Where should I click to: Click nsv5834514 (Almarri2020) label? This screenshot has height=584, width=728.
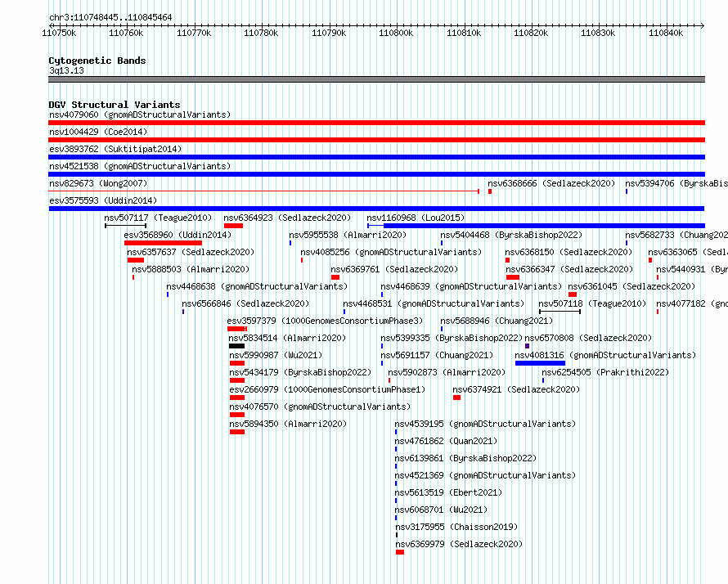(287, 338)
